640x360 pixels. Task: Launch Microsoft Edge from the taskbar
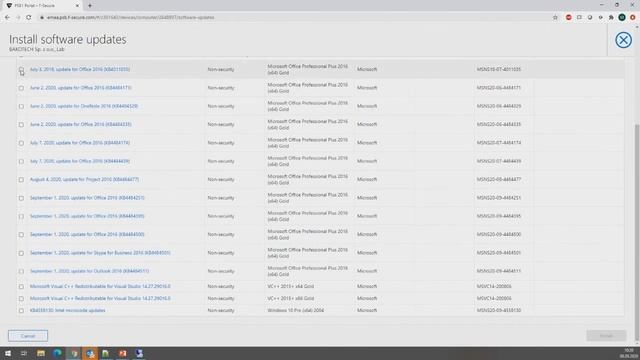click(57, 353)
